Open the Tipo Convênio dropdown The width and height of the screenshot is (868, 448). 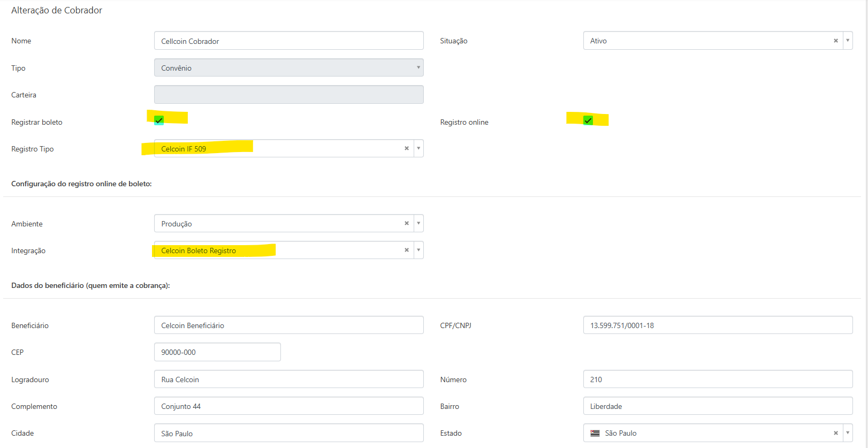(289, 67)
